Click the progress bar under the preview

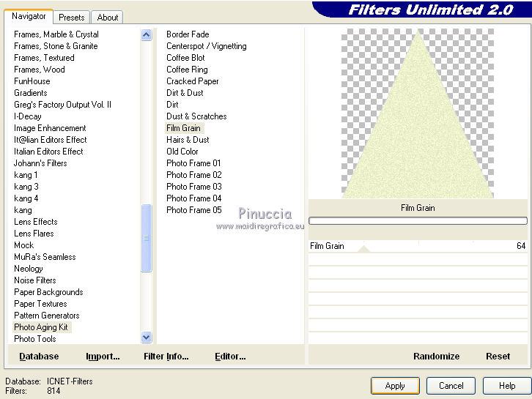418,221
